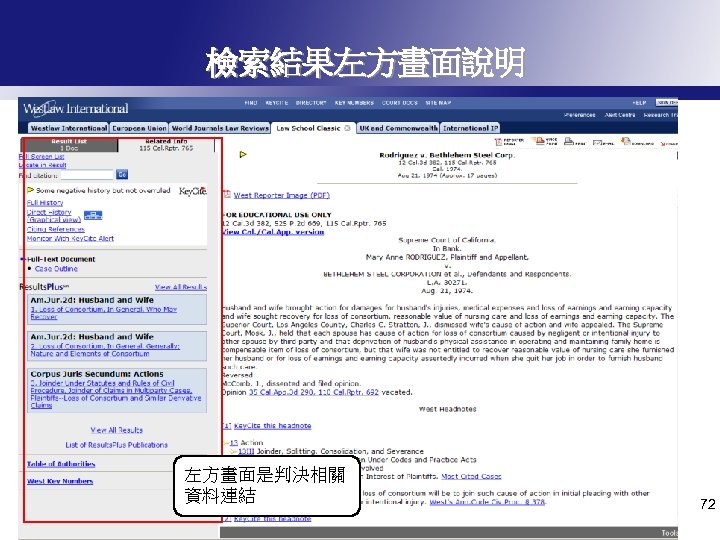Viewport: 720px width, 540px height.
Task: Click the Locate in Result link
Action: [43, 165]
